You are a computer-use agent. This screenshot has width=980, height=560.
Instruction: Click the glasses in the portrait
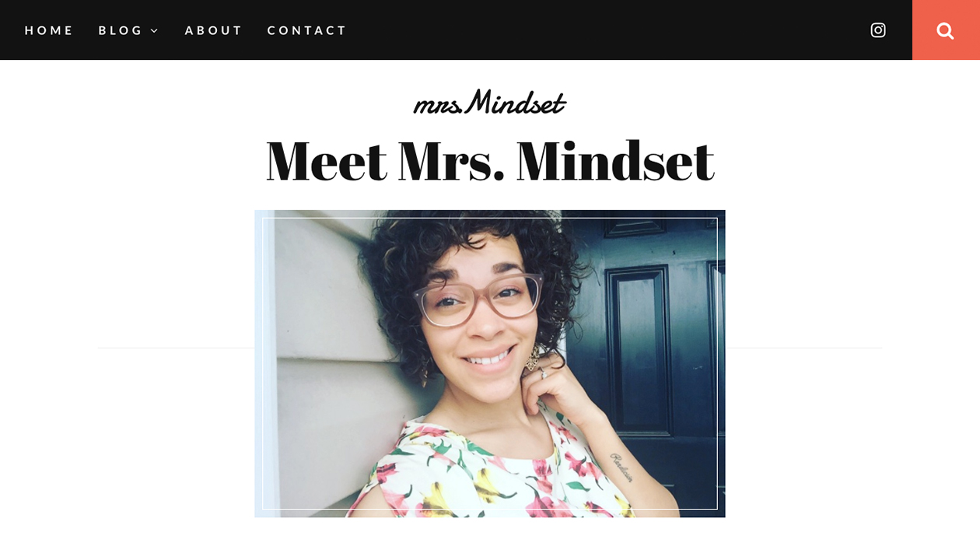[x=478, y=299]
